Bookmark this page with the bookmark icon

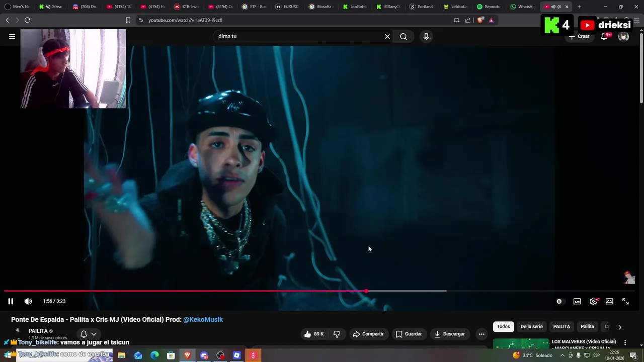[x=128, y=20]
